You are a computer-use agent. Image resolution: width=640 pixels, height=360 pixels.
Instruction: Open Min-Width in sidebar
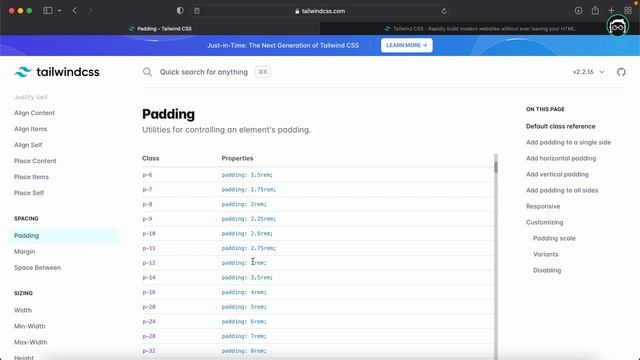[x=30, y=326]
